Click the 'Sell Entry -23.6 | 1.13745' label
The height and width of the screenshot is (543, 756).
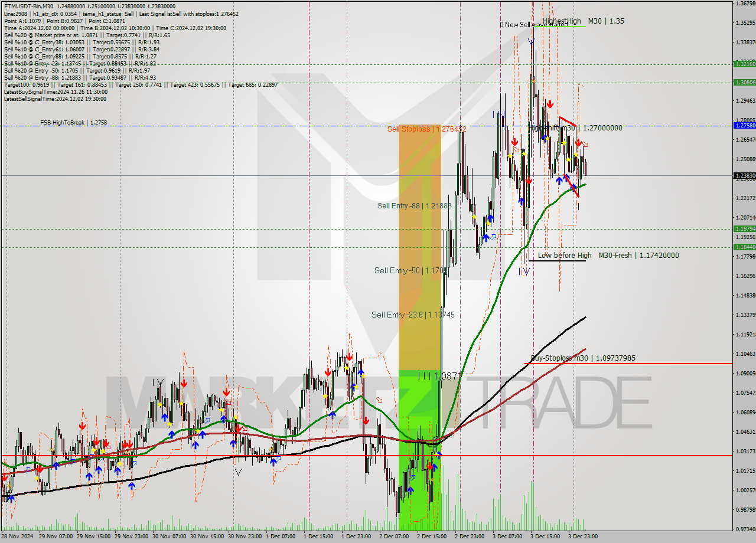413,315
